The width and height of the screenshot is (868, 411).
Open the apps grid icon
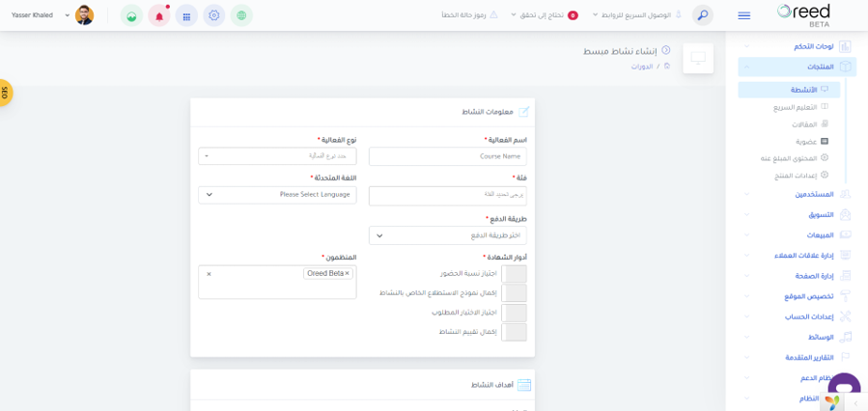(x=186, y=15)
